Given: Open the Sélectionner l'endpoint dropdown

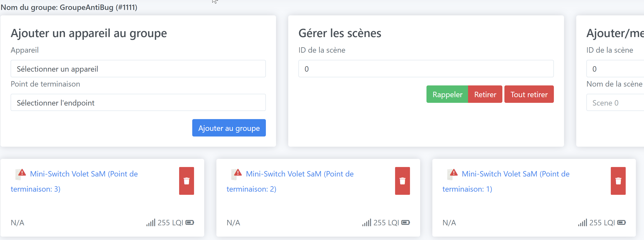Looking at the screenshot, I should pos(138,103).
